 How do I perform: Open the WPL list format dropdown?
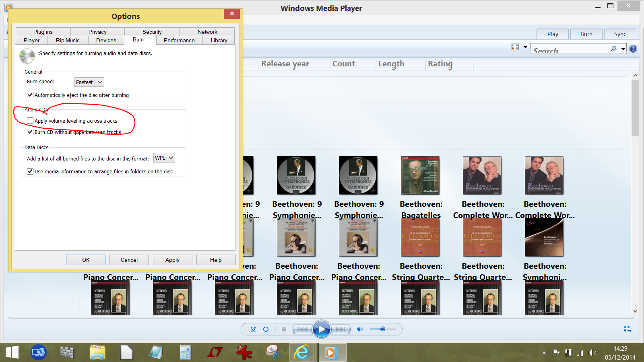tap(164, 158)
